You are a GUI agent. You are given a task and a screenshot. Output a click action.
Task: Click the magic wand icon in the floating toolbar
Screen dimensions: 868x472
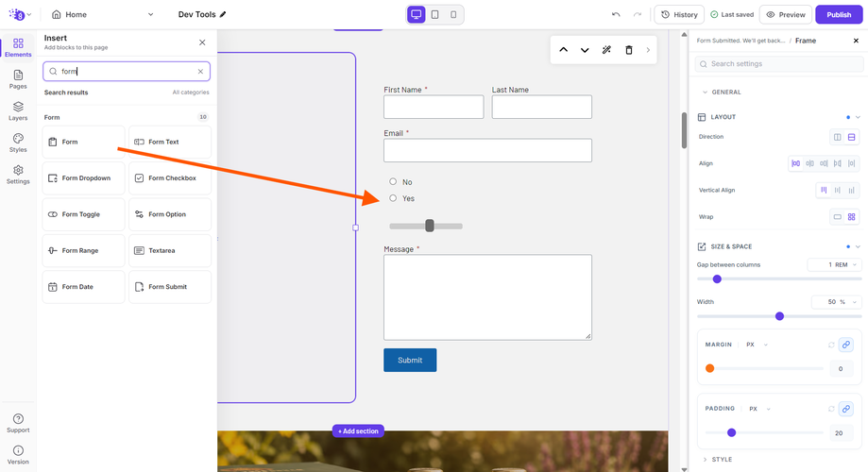coord(606,50)
